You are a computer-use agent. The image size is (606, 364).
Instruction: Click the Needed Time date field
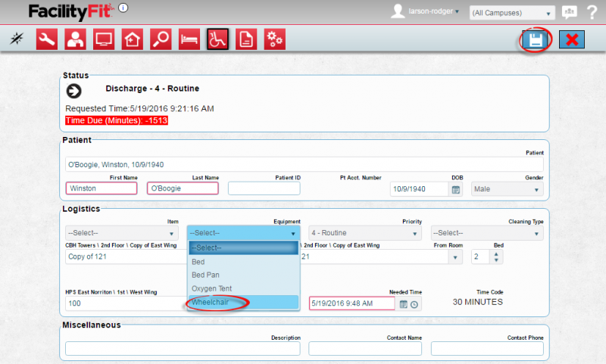click(352, 303)
